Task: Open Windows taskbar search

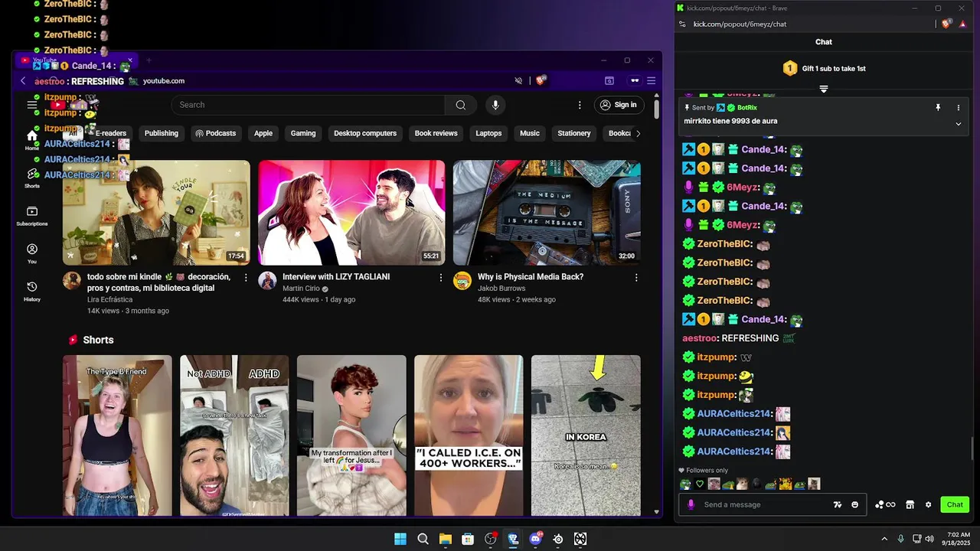Action: point(423,539)
